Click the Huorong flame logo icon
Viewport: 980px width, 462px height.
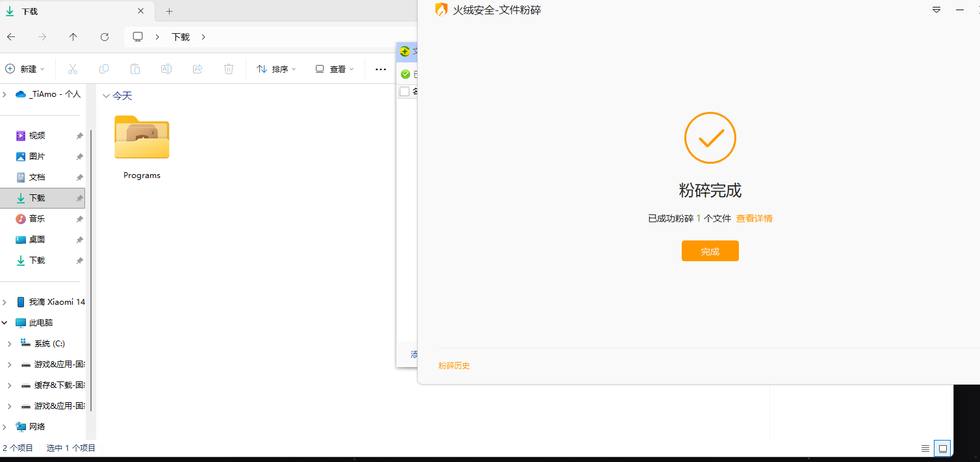pyautogui.click(x=441, y=10)
